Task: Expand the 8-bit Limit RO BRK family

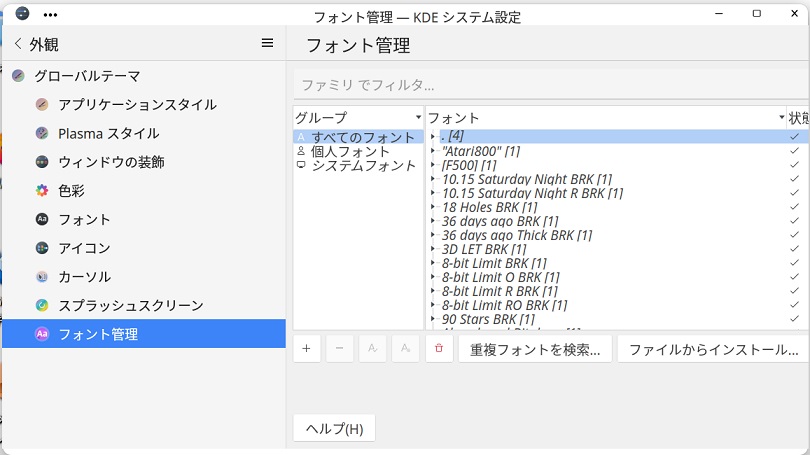Action: tap(433, 305)
